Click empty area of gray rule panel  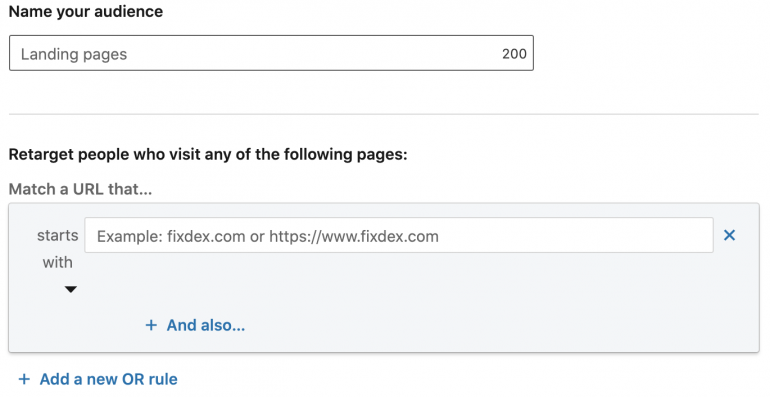click(491, 305)
